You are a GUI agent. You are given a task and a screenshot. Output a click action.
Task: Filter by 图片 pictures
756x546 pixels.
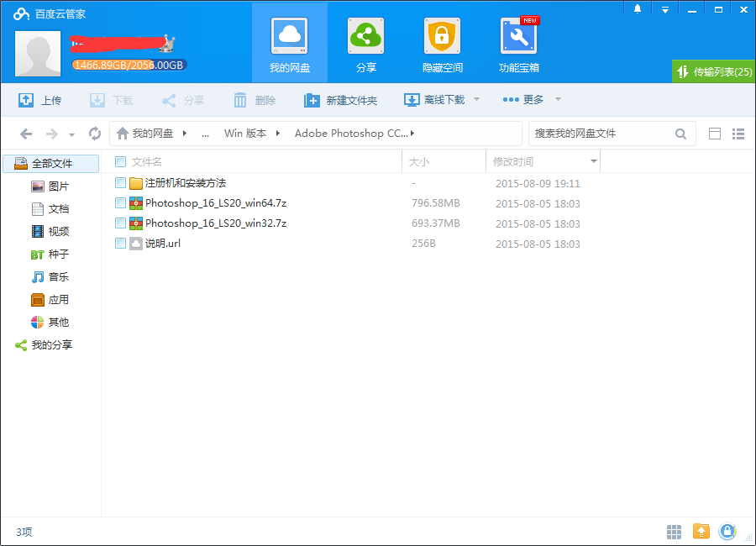coord(50,186)
